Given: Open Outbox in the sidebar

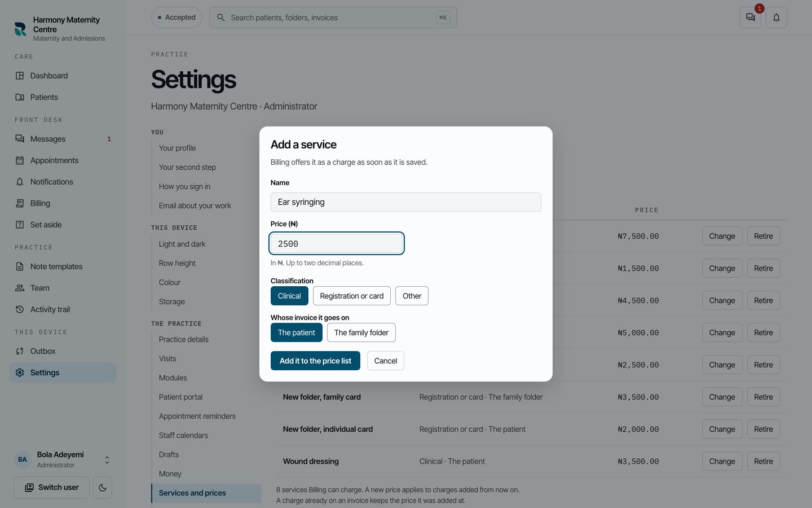Looking at the screenshot, I should click(x=63, y=351).
